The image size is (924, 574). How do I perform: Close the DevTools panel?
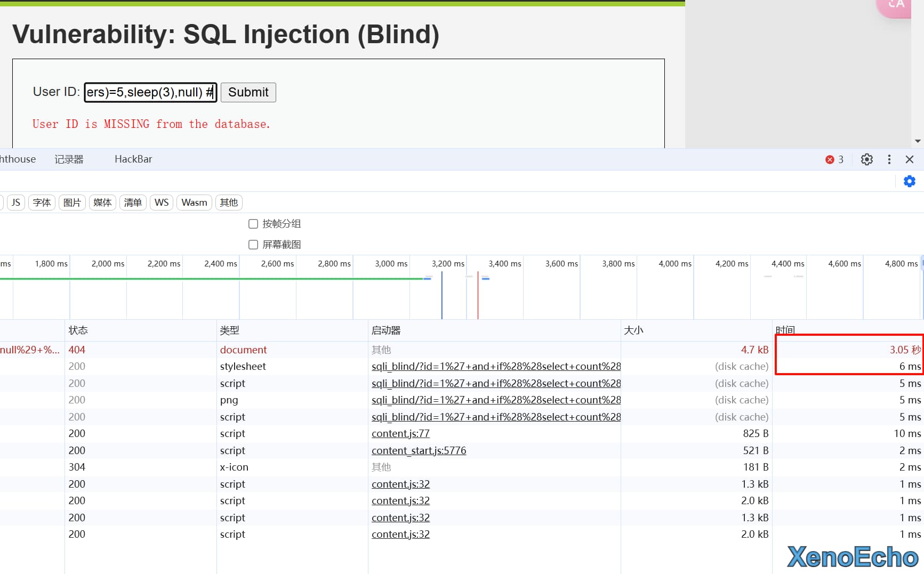click(x=910, y=159)
